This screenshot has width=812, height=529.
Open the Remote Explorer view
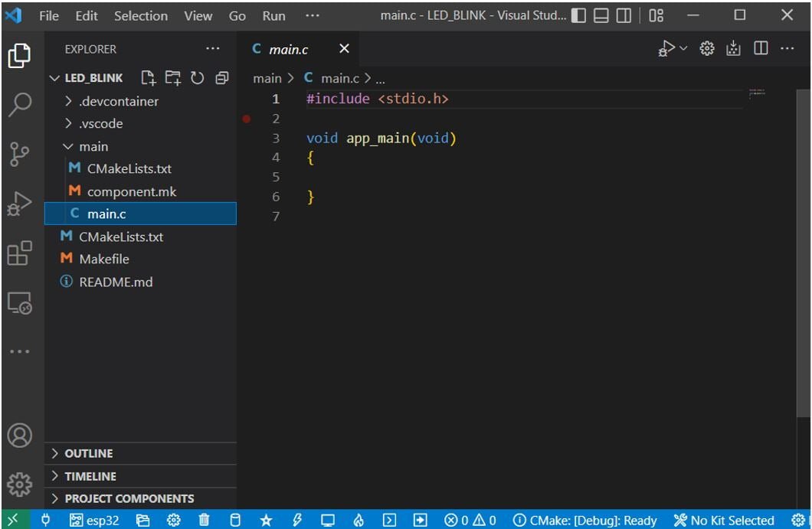pyautogui.click(x=20, y=303)
